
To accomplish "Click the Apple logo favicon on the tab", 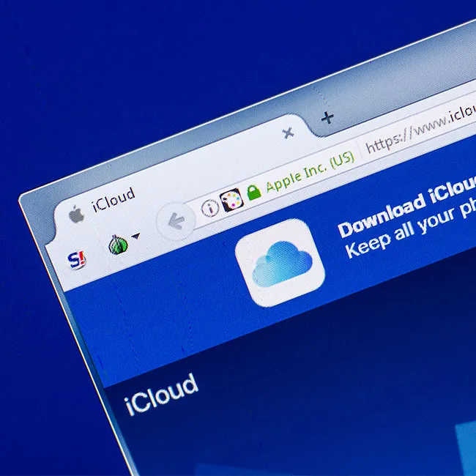I will click(x=76, y=215).
